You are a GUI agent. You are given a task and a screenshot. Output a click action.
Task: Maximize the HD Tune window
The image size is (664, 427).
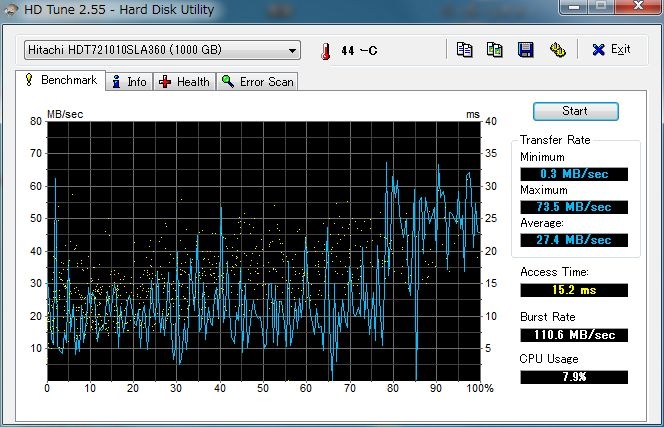[601, 7]
